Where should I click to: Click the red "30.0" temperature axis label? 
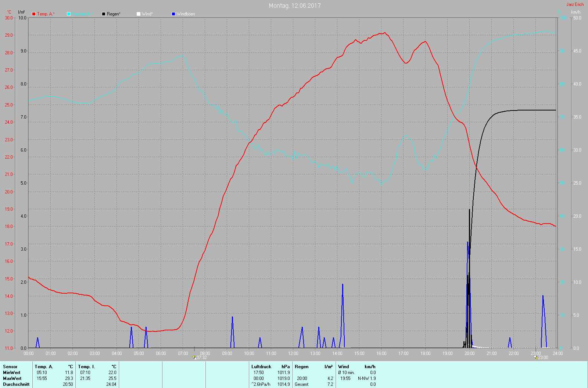pos(9,18)
